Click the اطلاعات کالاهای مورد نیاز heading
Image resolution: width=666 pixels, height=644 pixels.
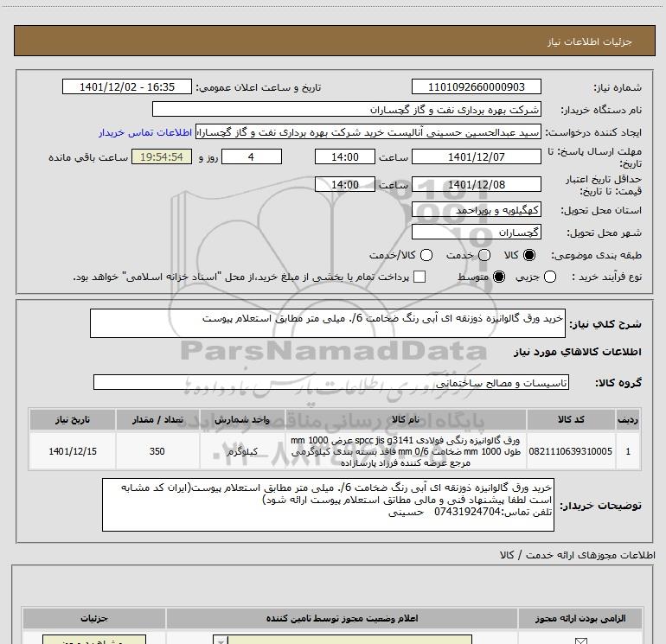[x=578, y=352]
